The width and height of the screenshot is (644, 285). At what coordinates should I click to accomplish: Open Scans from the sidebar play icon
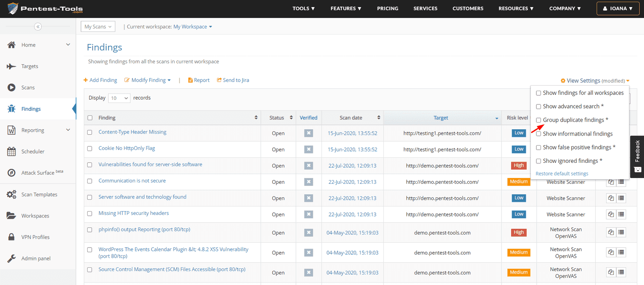(11, 87)
